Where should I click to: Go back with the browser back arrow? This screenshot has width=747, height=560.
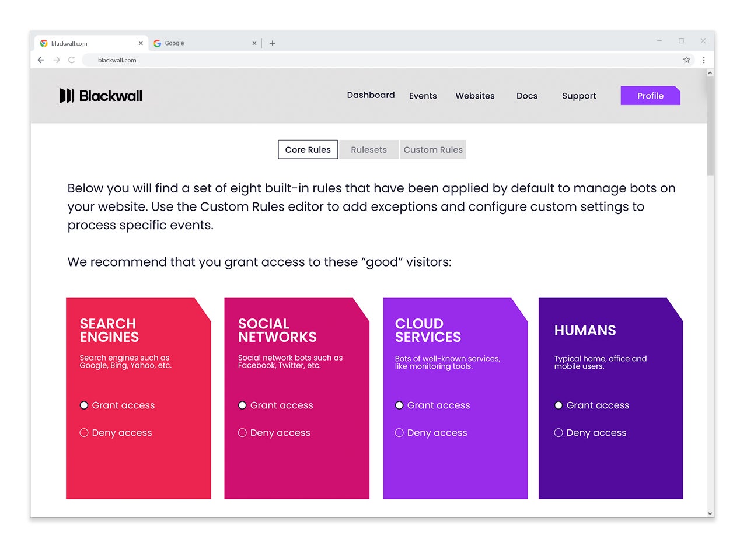[41, 60]
